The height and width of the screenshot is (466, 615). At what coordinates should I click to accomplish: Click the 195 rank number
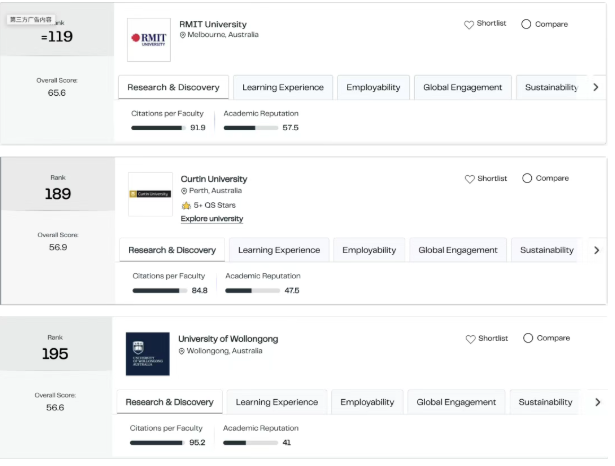[x=55, y=354]
